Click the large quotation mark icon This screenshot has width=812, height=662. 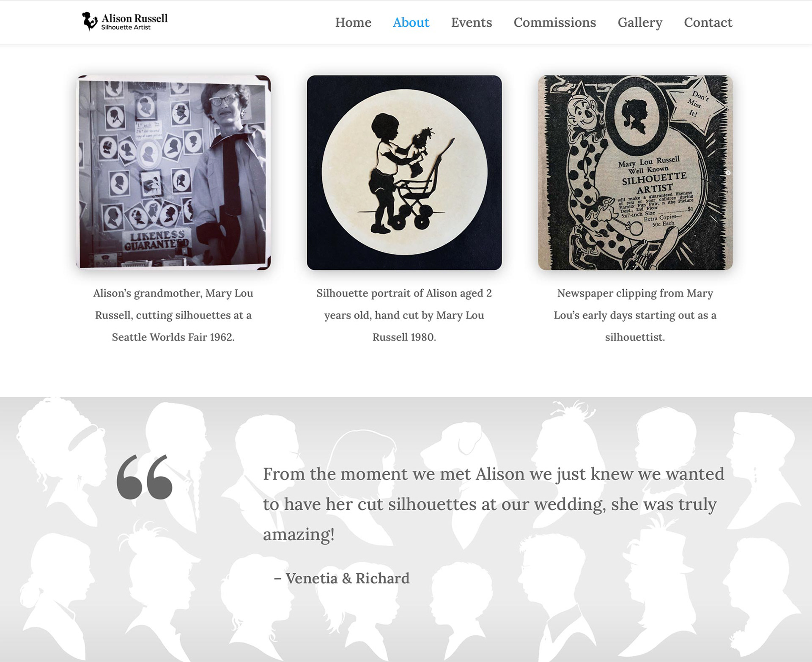point(145,477)
